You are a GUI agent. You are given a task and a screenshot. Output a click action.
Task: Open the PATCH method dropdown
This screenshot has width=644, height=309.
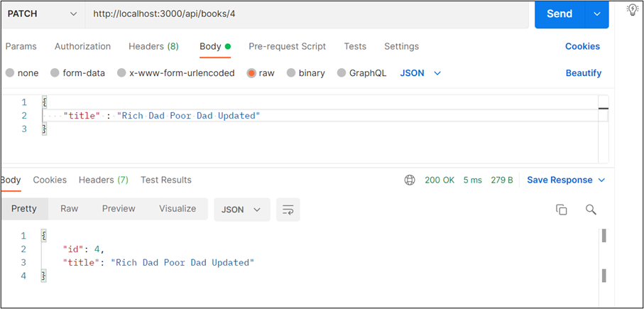(x=43, y=14)
